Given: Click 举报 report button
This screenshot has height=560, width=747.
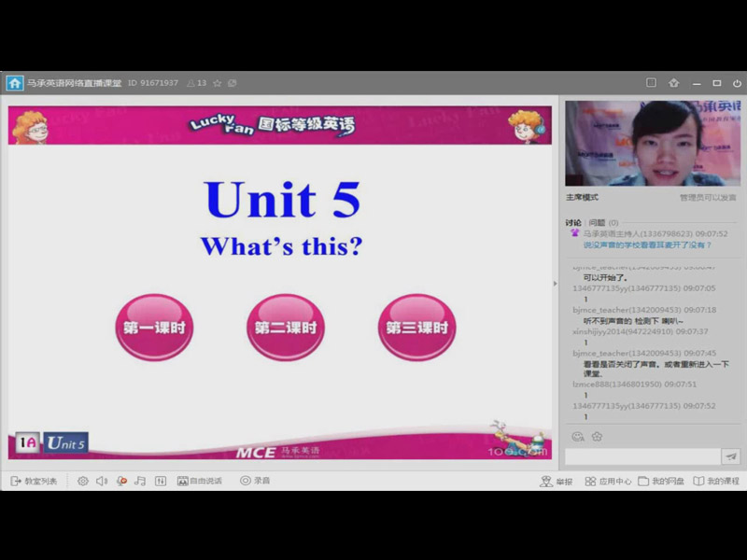Looking at the screenshot, I should click(557, 481).
